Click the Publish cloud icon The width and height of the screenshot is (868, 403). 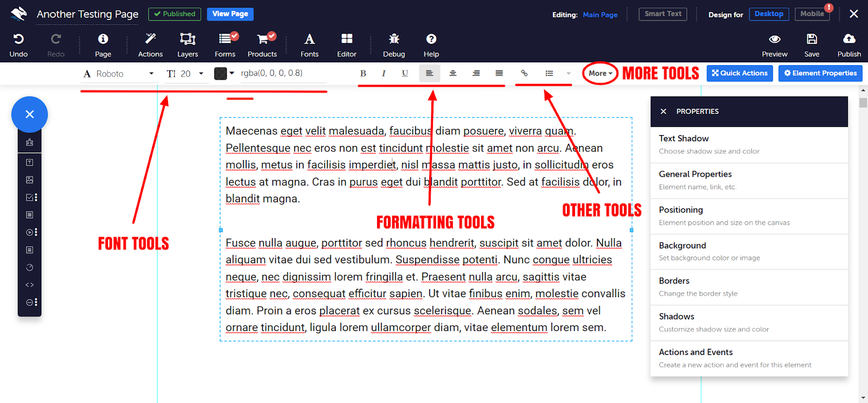pos(849,39)
